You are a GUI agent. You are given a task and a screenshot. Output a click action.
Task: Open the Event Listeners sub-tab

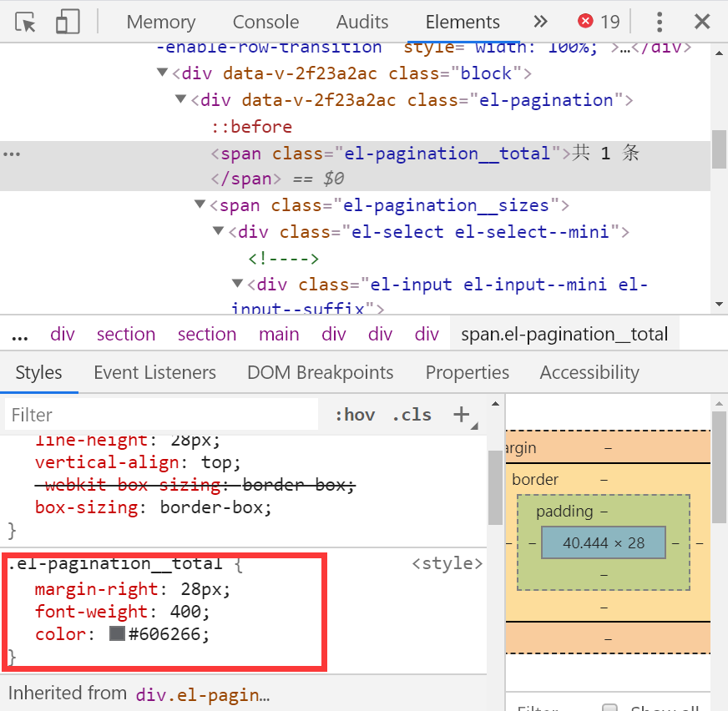tap(155, 373)
